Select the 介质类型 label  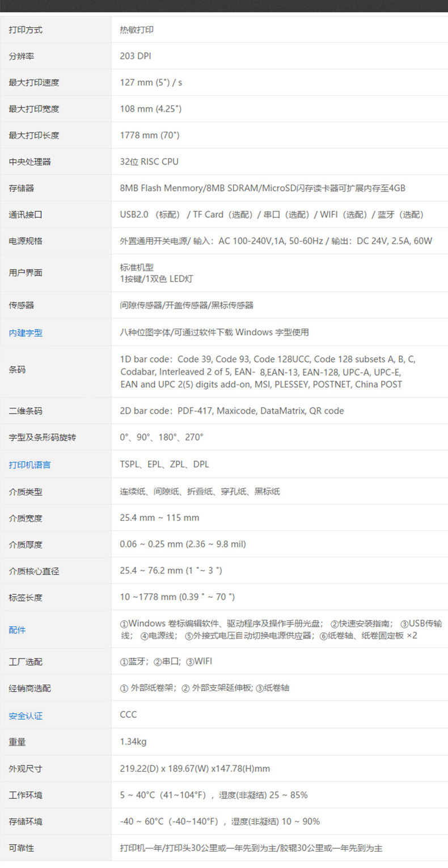tap(26, 492)
